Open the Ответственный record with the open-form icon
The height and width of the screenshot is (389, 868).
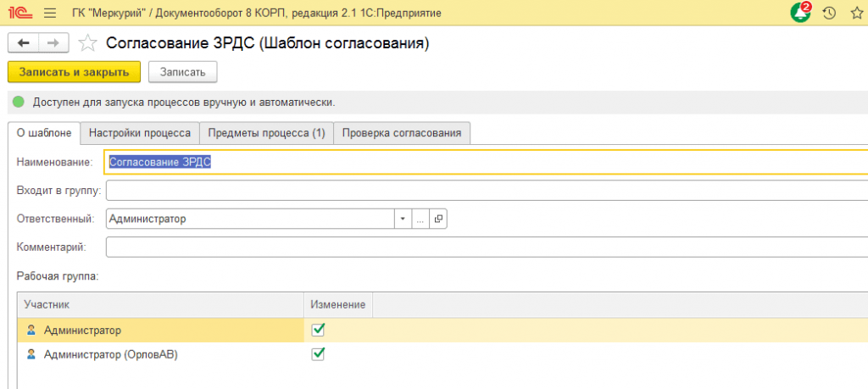(x=438, y=219)
